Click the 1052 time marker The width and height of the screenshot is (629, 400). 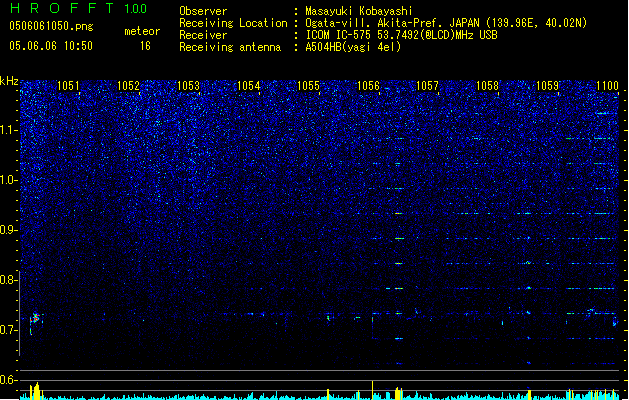coord(128,85)
